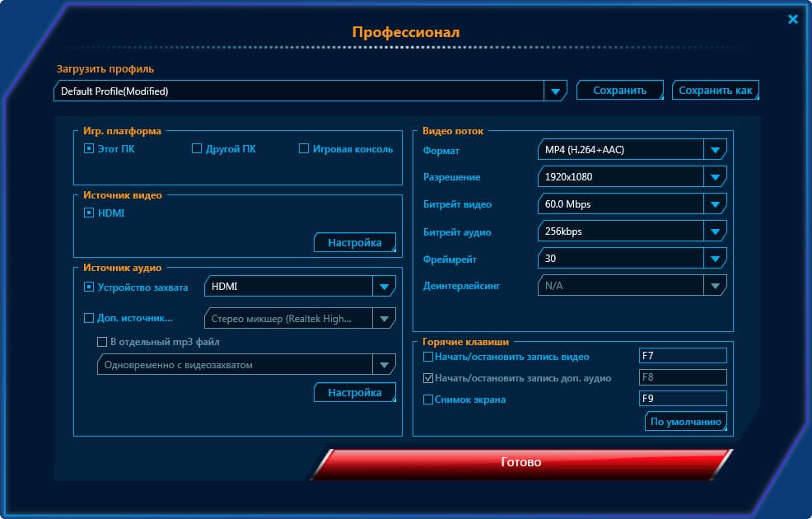812x519 pixels.
Task: Check В отдельный mp3 файл option
Action: pyautogui.click(x=102, y=342)
